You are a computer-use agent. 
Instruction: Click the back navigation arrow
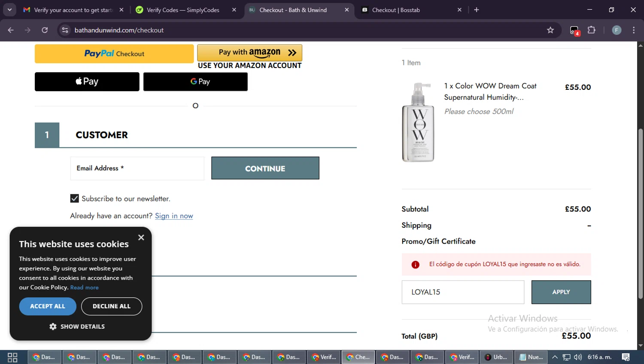(x=11, y=30)
